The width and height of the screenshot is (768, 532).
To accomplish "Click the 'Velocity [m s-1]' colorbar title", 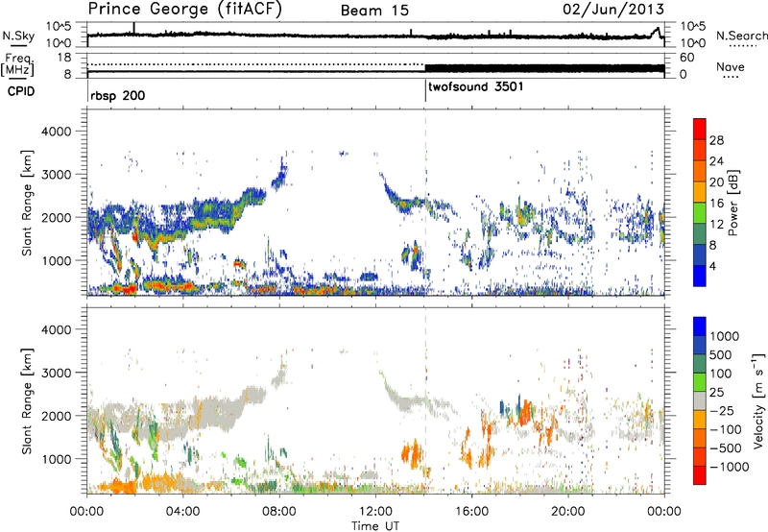I will click(x=758, y=400).
